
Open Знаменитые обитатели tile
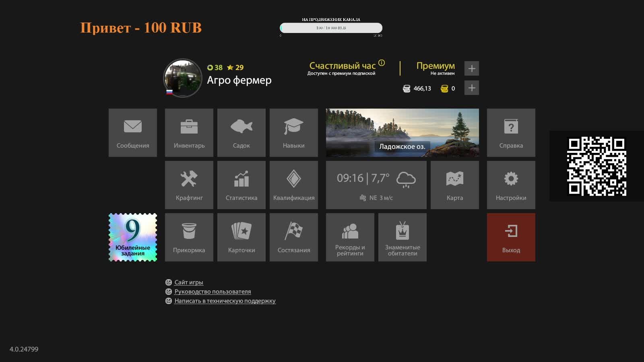pos(402,237)
